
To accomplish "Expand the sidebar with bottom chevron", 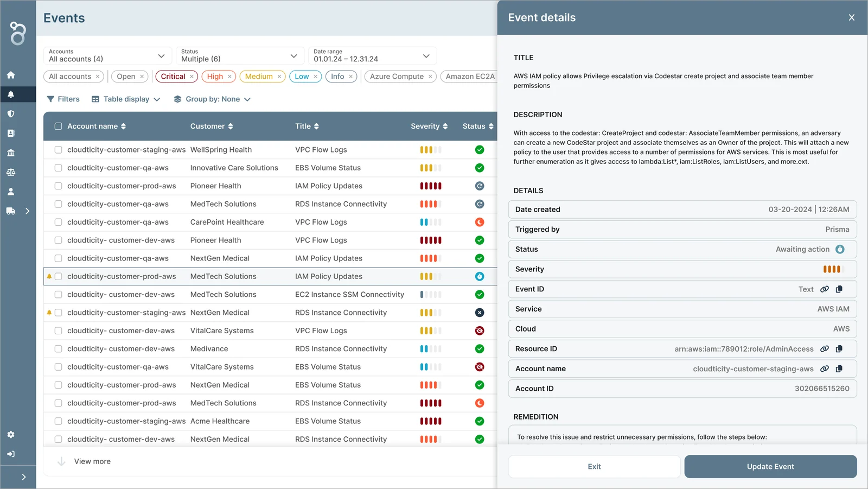I will (23, 477).
